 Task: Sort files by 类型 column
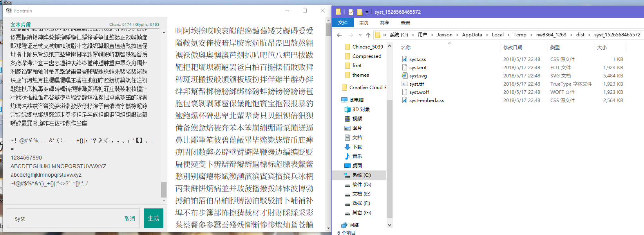pos(571,47)
